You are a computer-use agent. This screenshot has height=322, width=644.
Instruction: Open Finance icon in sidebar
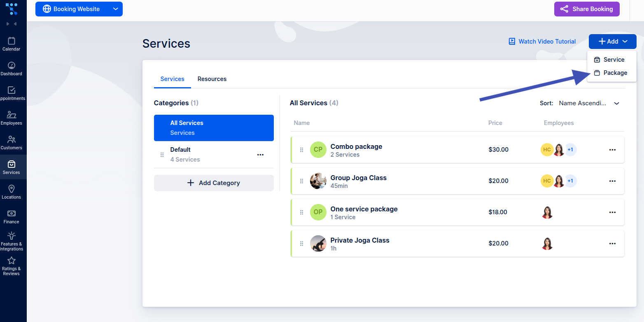pos(12,217)
